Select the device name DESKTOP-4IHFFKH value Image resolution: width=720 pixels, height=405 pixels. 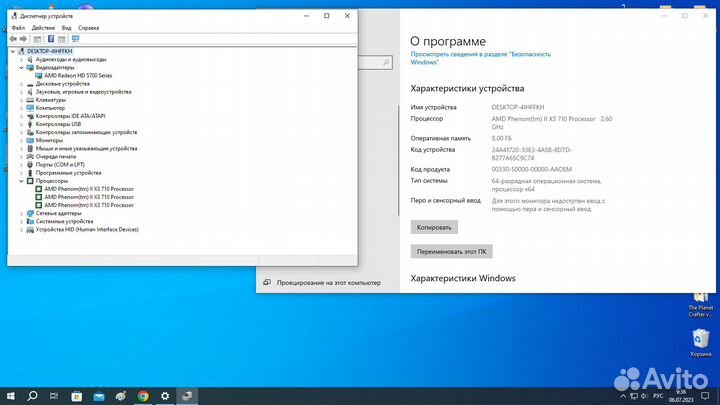[518, 107]
